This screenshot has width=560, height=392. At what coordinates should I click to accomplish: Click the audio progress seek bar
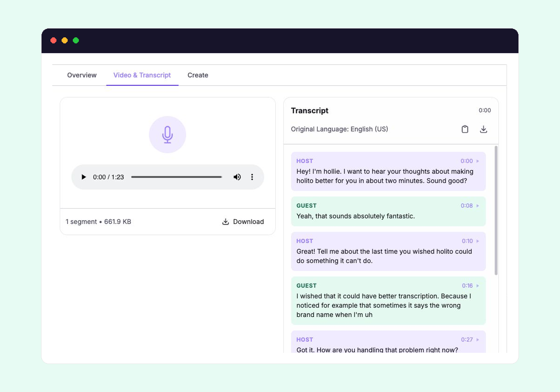(x=176, y=177)
